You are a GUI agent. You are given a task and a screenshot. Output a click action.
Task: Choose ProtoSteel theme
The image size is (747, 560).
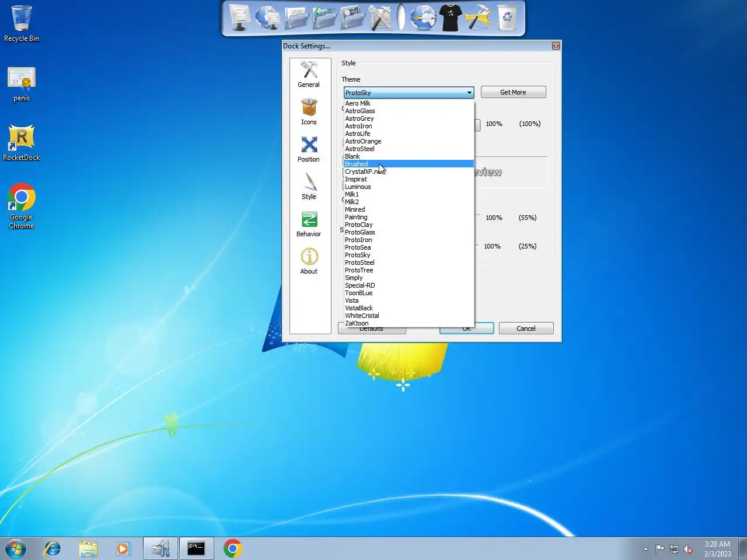point(409,262)
